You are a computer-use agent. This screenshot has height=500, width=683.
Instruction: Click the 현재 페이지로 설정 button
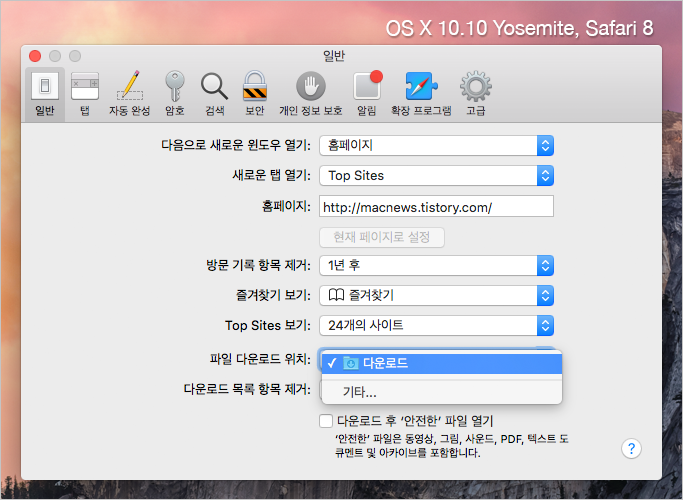[382, 237]
